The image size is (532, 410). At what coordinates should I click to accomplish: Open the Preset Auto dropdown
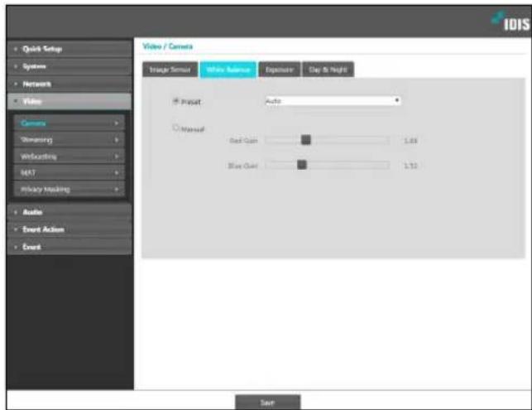pos(333,100)
